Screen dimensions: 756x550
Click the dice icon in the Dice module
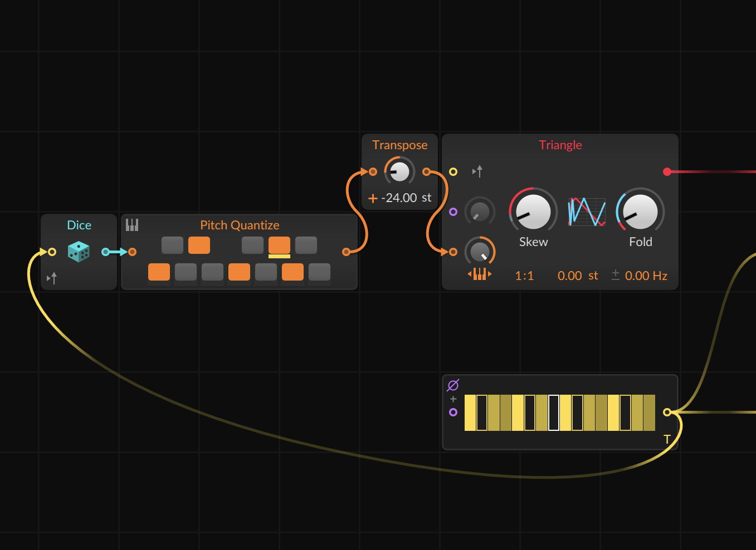coord(79,252)
